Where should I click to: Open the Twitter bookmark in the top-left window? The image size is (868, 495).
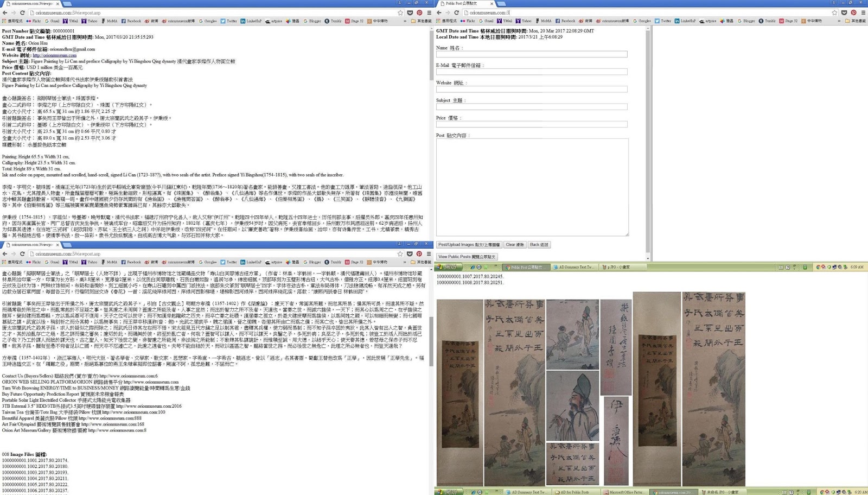pyautogui.click(x=229, y=21)
